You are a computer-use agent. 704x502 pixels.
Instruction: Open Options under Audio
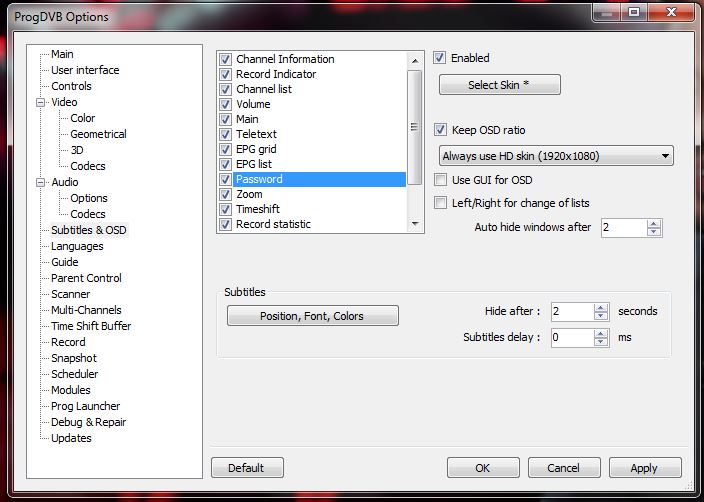[88, 198]
